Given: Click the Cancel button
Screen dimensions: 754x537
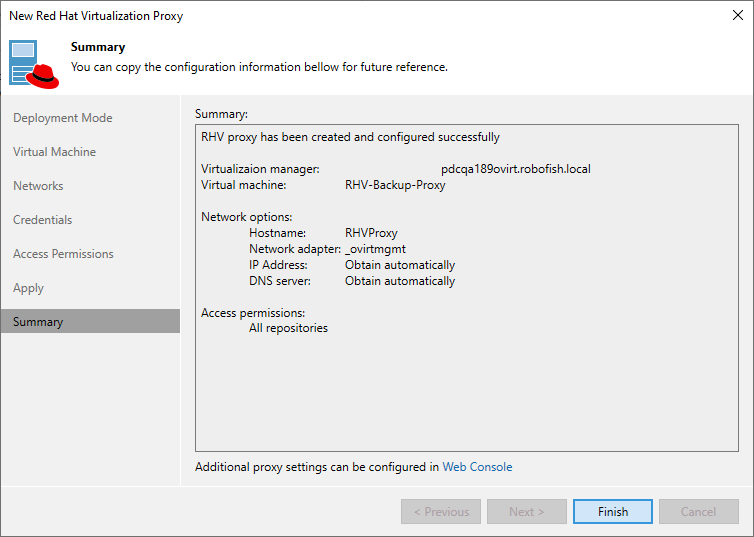Looking at the screenshot, I should point(698,512).
